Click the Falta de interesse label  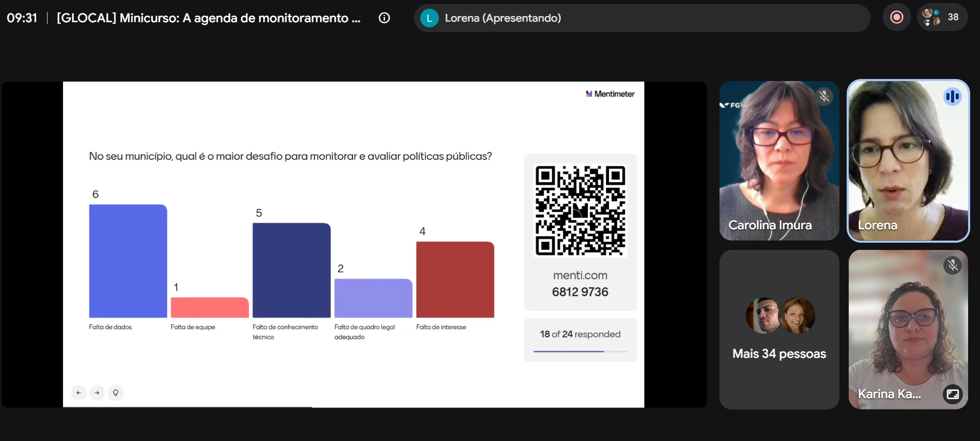click(x=441, y=327)
